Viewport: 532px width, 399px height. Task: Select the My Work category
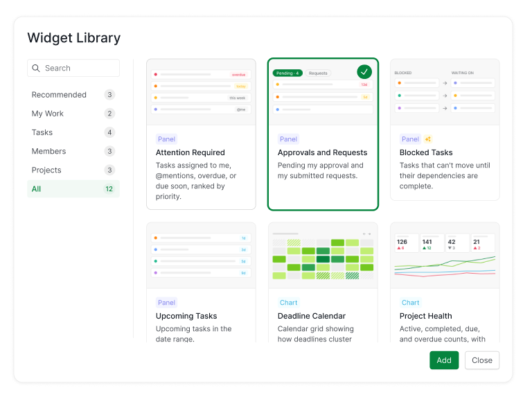[73, 114]
